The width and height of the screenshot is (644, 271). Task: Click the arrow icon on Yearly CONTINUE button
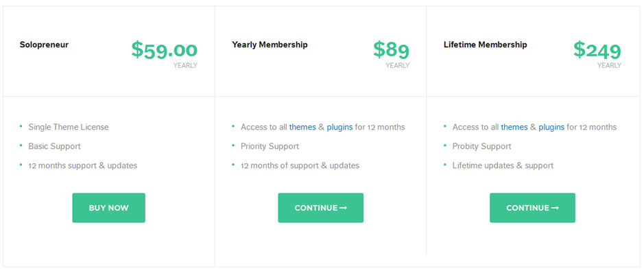pos(344,208)
